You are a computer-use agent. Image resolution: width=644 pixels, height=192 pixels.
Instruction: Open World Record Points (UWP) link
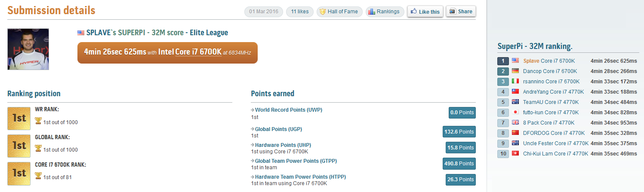click(x=289, y=110)
